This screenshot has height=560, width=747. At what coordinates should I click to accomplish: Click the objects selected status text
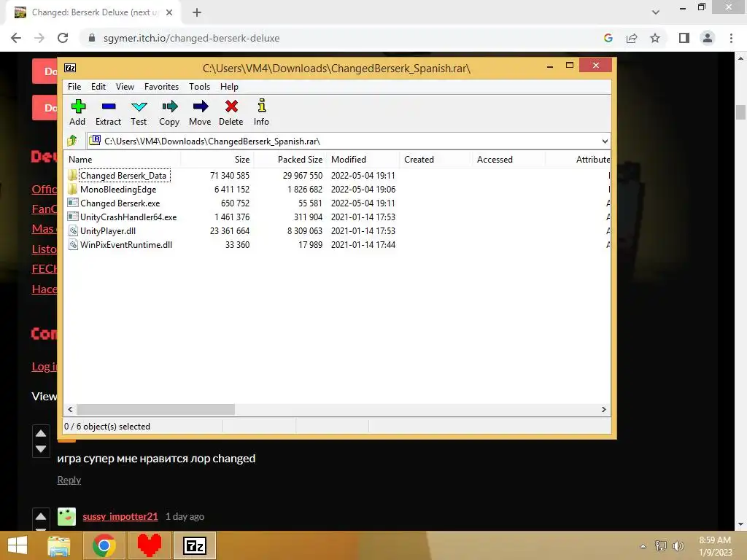[107, 427]
